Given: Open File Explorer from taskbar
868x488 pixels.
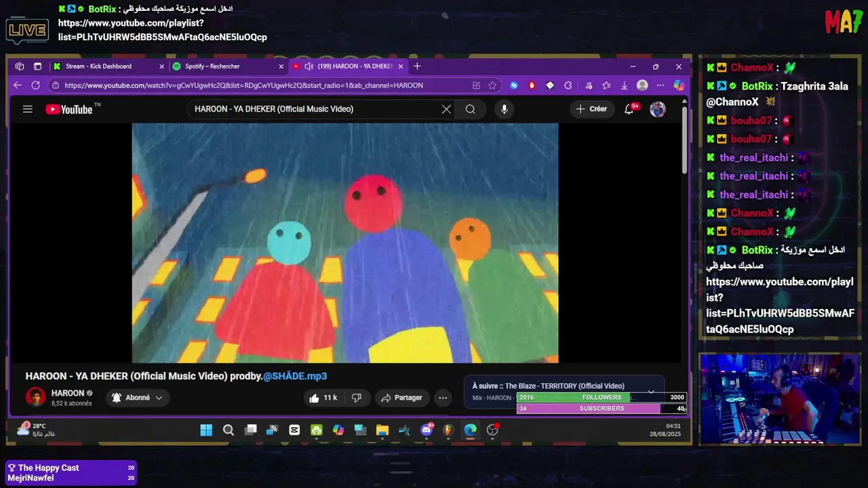Looking at the screenshot, I should coord(382,430).
